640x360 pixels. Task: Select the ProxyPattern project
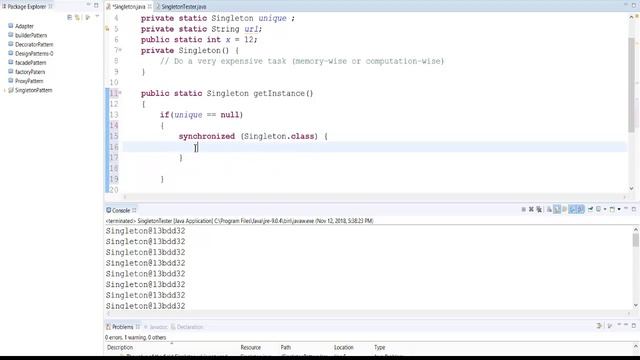tap(29, 81)
